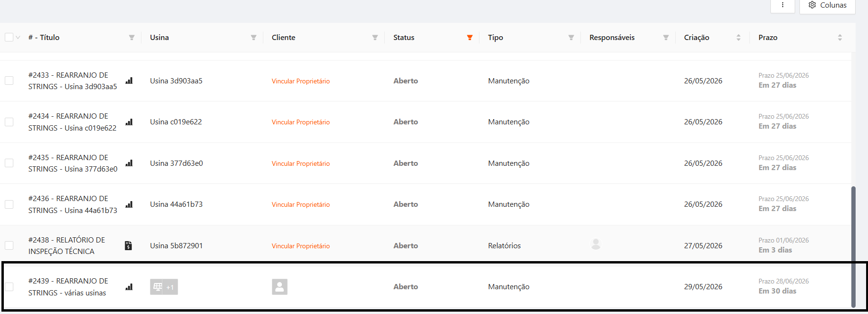Screen dimensions: 868x314
Task: Select the checkbox for ticket #2438
Action: tap(9, 246)
